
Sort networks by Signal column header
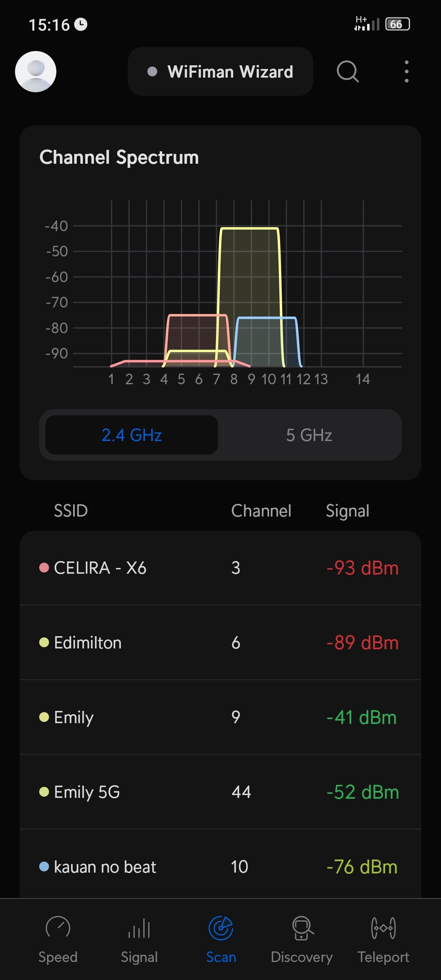[x=347, y=511]
